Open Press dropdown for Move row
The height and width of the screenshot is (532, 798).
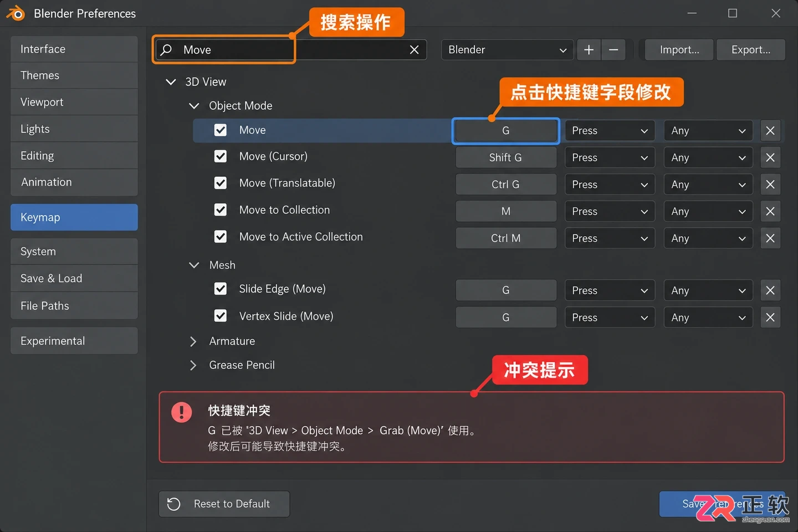[x=610, y=131]
